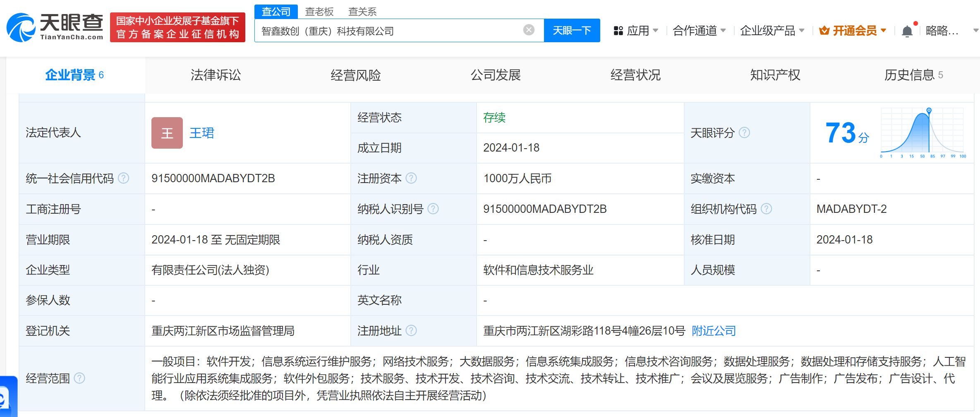The image size is (980, 417).
Task: Select the 查老板 search tab
Action: coord(319,12)
